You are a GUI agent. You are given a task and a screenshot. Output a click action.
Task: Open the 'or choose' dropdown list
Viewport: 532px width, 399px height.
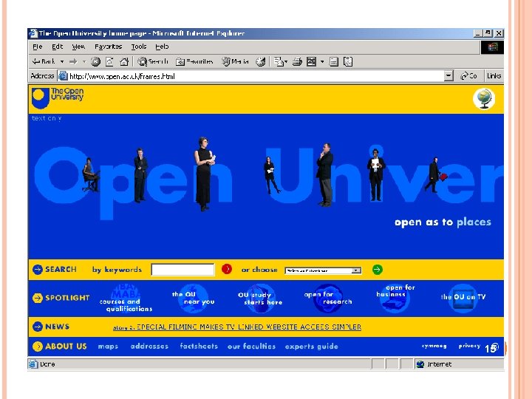(323, 270)
